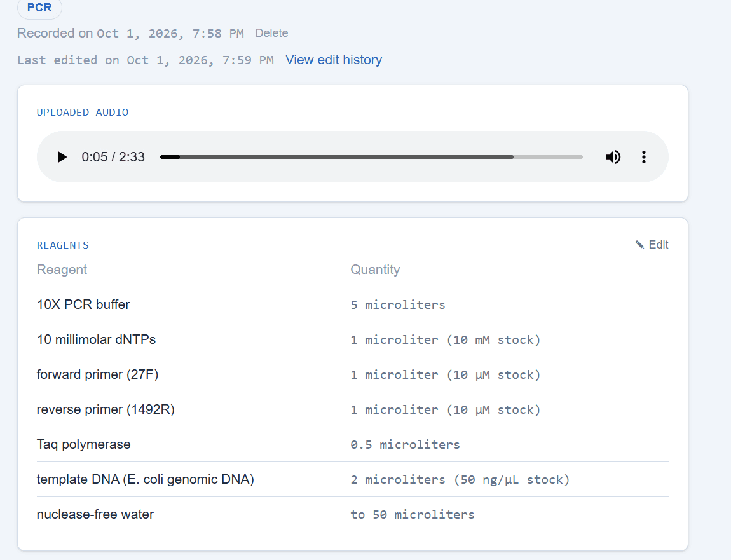Viewport: 731px width, 560px height.
Task: Click forward primer quantity 1 microliter (10 µM stock)
Action: click(x=445, y=375)
